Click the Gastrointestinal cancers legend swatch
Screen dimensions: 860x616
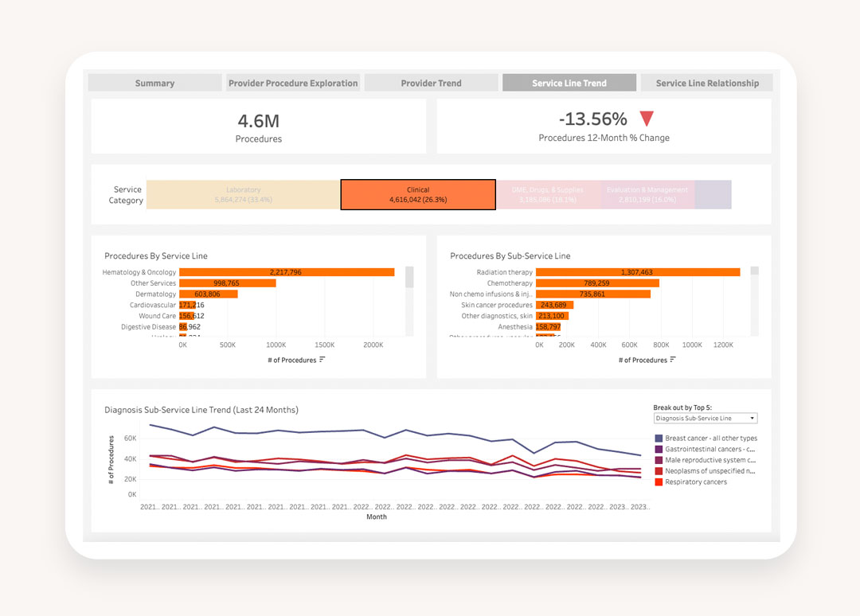click(x=659, y=450)
